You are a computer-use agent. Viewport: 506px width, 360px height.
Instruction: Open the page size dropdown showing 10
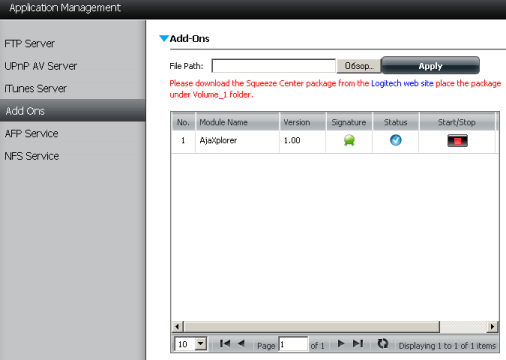191,344
